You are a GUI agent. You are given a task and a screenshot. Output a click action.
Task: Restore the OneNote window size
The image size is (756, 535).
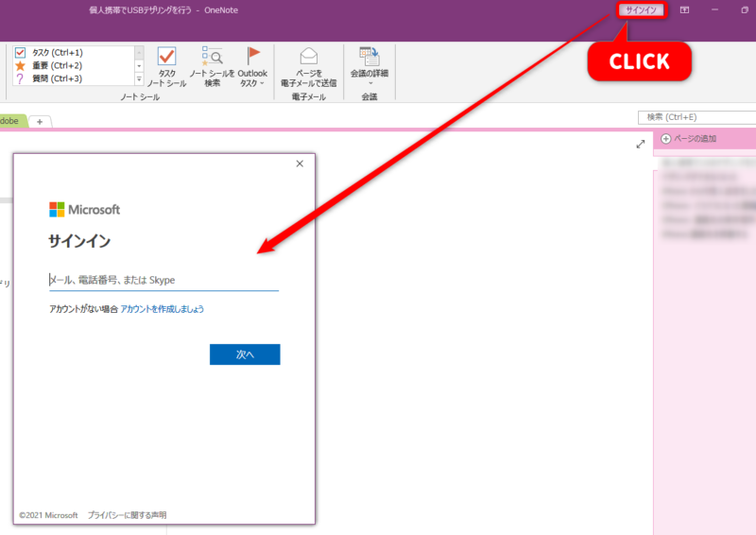tap(745, 10)
